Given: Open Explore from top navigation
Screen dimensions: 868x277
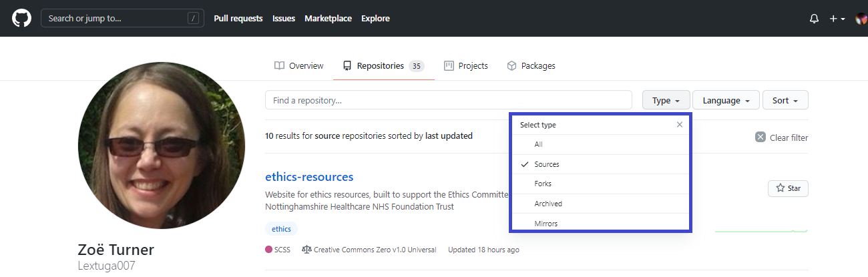Looking at the screenshot, I should pos(375,19).
